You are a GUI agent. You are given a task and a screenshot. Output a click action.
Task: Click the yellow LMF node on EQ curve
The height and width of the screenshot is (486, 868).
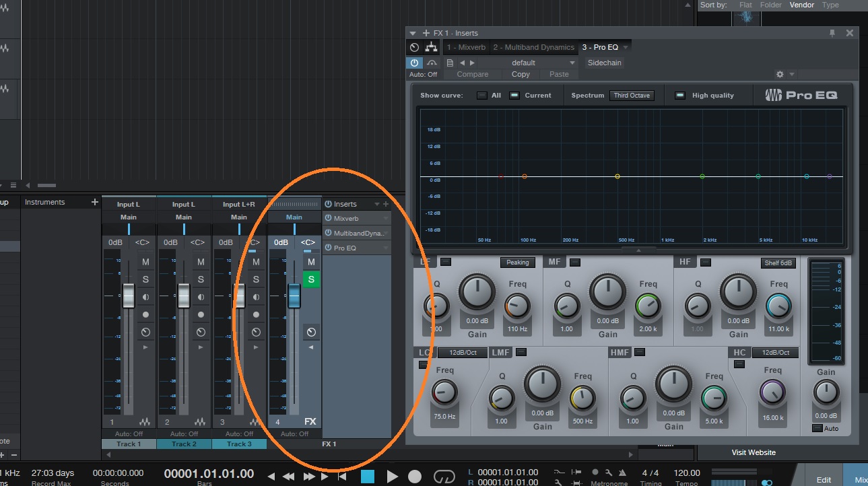(617, 176)
